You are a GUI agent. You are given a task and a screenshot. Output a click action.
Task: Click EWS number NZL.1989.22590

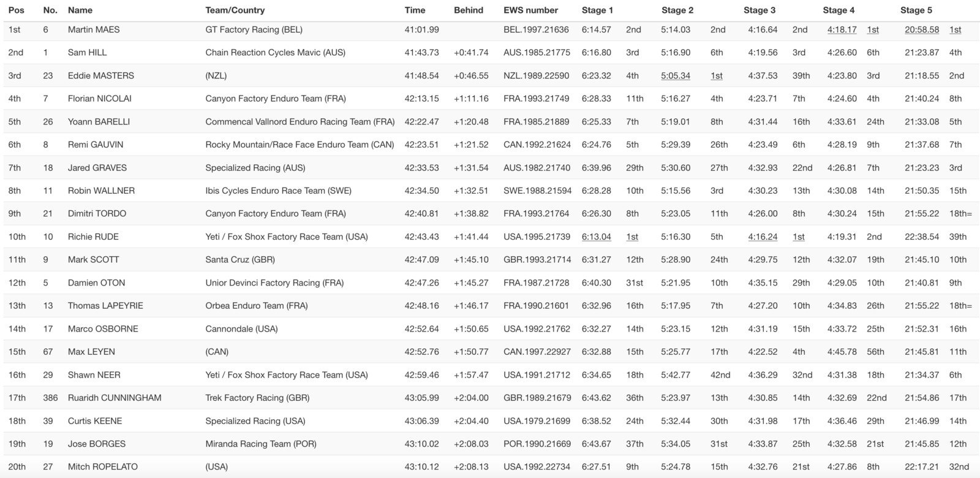point(537,75)
